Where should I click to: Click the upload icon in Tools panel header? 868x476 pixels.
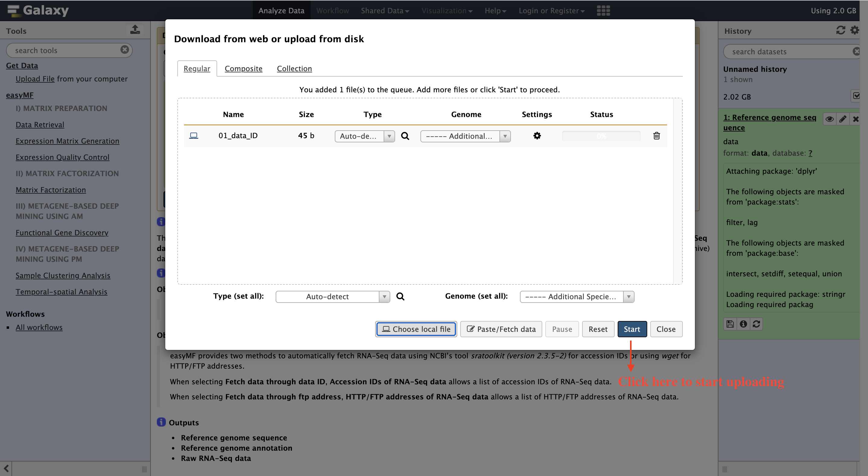[x=135, y=30]
